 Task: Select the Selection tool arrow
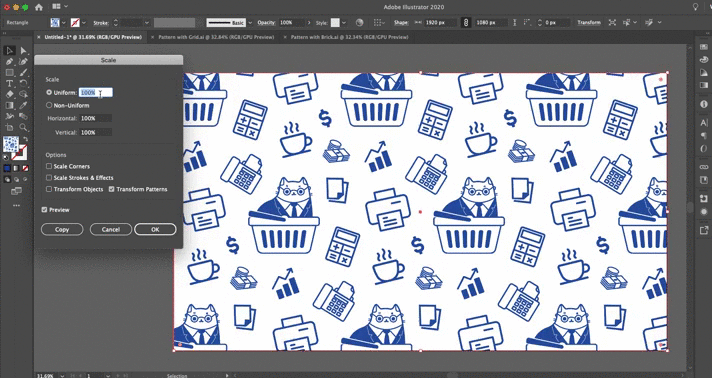tap(10, 50)
